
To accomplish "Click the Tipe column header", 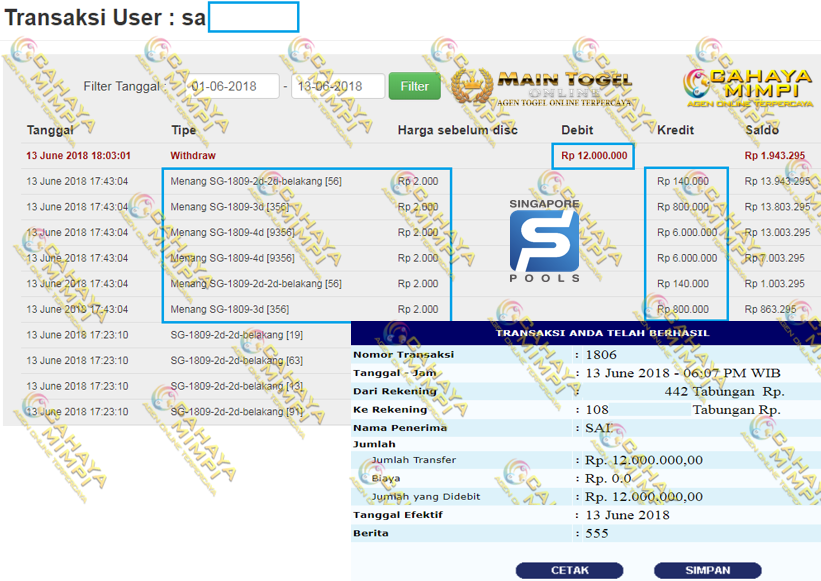I will pos(184,130).
